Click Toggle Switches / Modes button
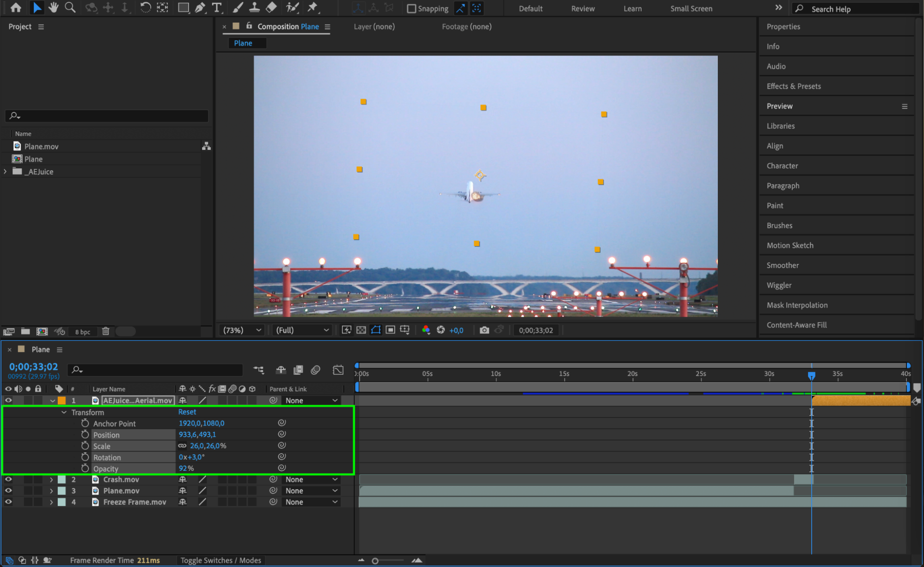 click(220, 560)
